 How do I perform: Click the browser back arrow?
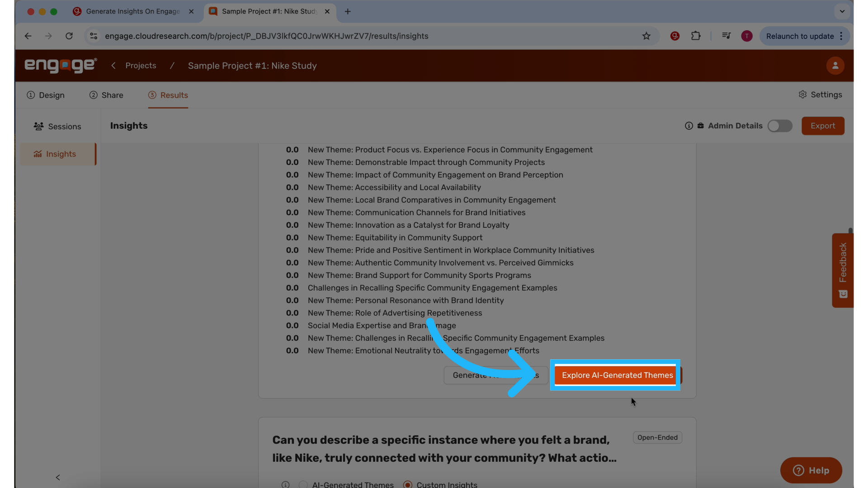[x=28, y=36]
